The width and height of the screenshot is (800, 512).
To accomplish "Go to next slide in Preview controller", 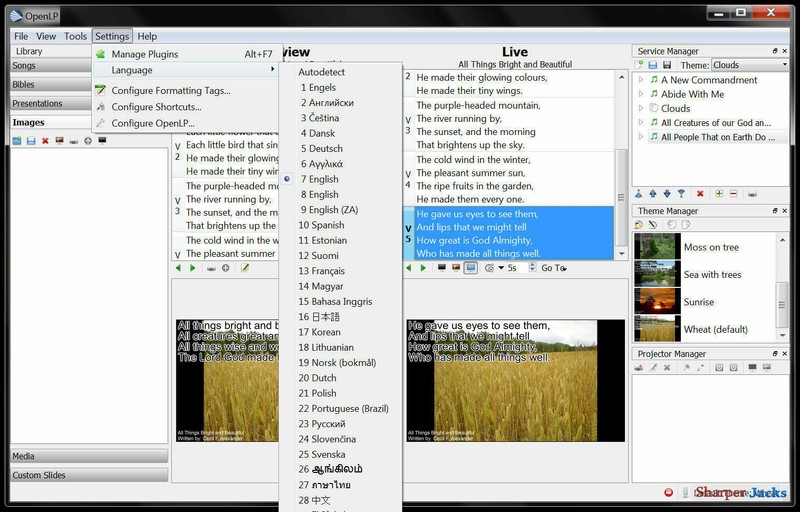I will point(192,268).
